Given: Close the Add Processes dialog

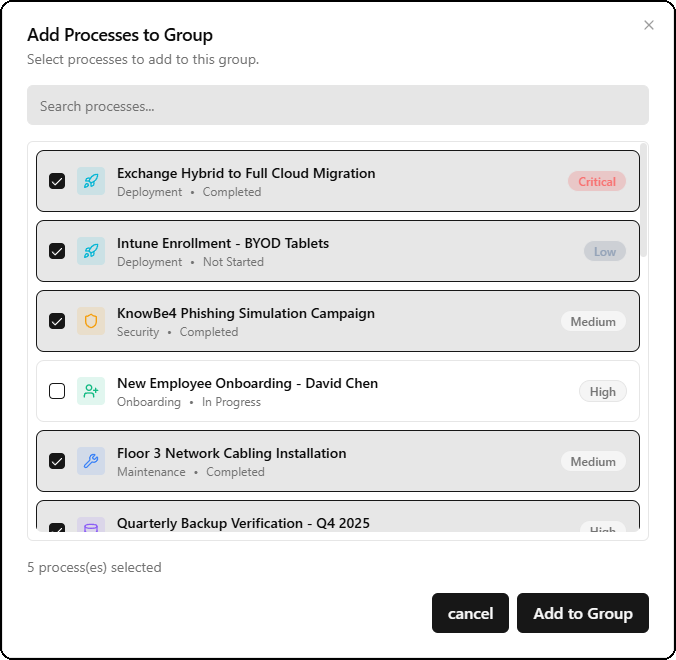Looking at the screenshot, I should 649,25.
